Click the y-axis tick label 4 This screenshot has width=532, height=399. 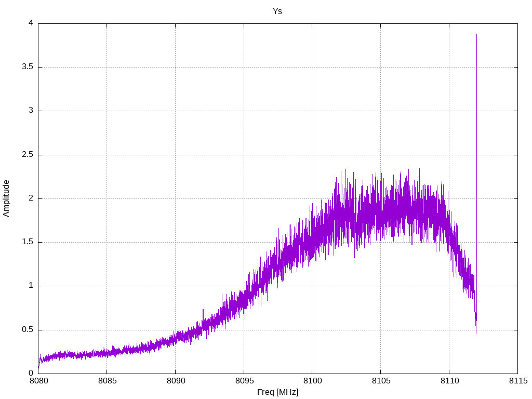pyautogui.click(x=31, y=23)
